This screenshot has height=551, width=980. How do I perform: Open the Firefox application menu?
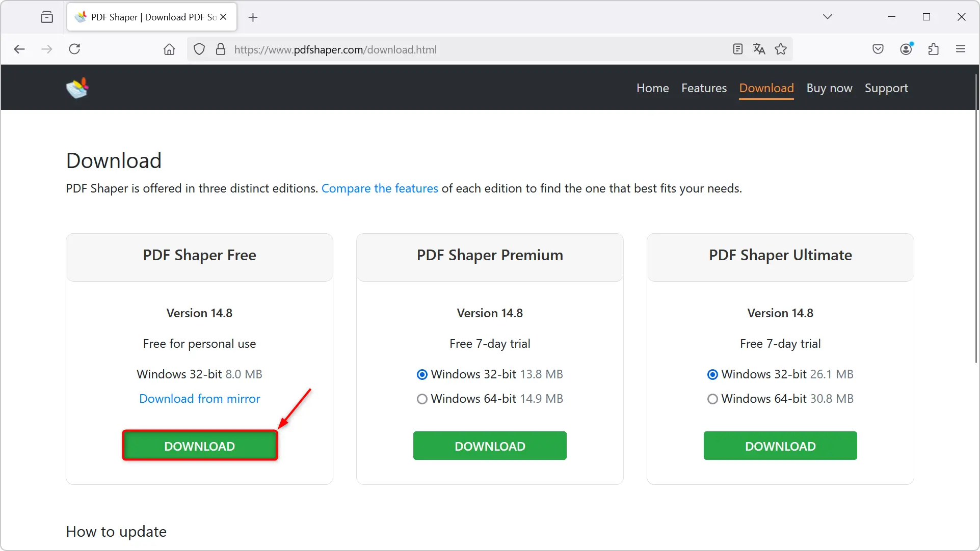(961, 49)
